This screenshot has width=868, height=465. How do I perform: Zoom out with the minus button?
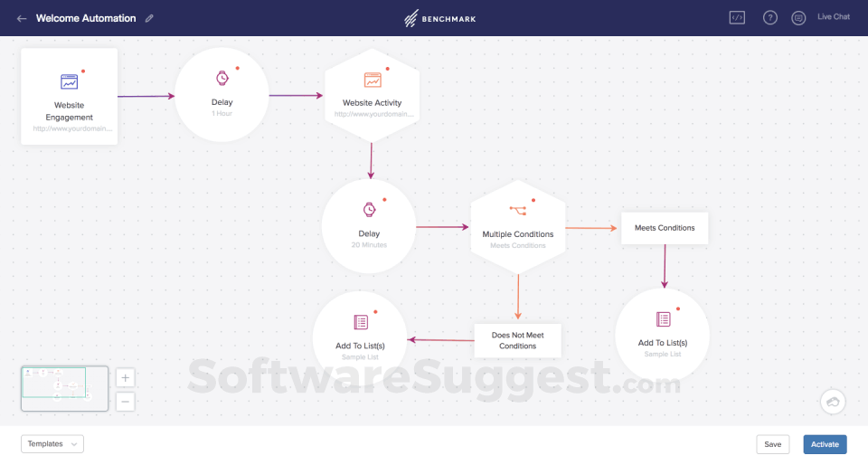click(x=125, y=402)
